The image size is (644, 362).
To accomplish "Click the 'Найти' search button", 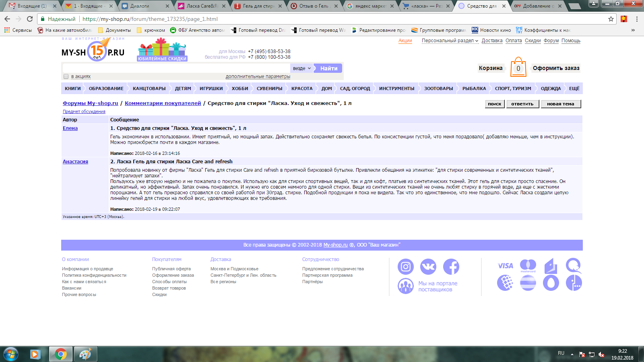I will (x=328, y=68).
